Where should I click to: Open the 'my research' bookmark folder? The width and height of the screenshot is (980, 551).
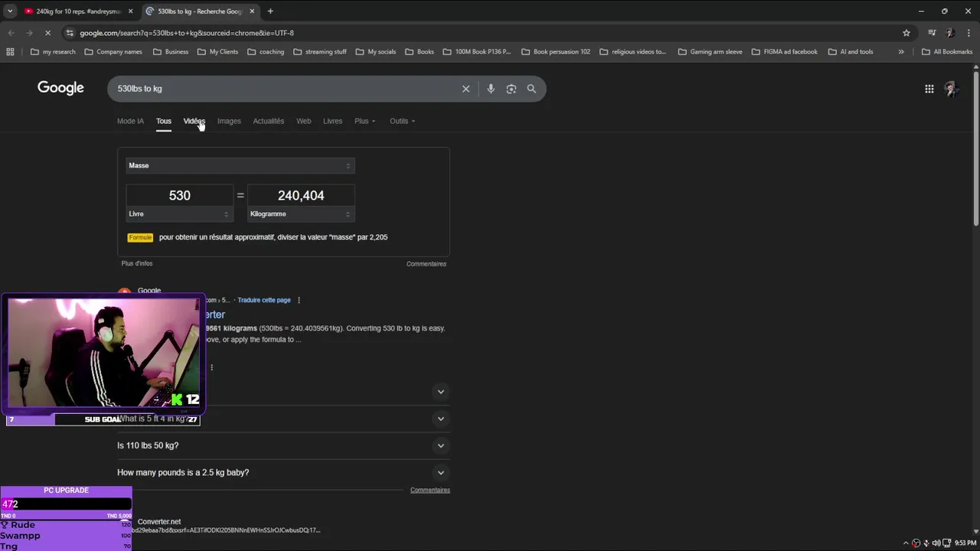53,52
